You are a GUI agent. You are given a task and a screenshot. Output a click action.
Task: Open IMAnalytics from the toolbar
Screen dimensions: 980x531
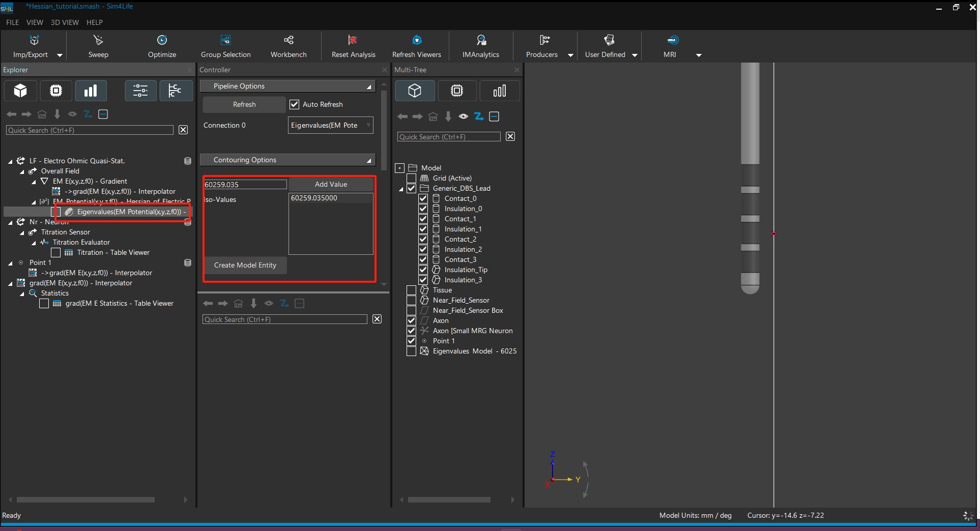(x=481, y=41)
